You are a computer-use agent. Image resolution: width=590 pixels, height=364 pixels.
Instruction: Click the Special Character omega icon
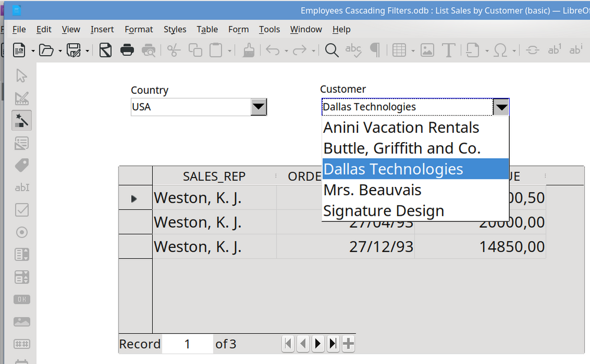click(500, 50)
